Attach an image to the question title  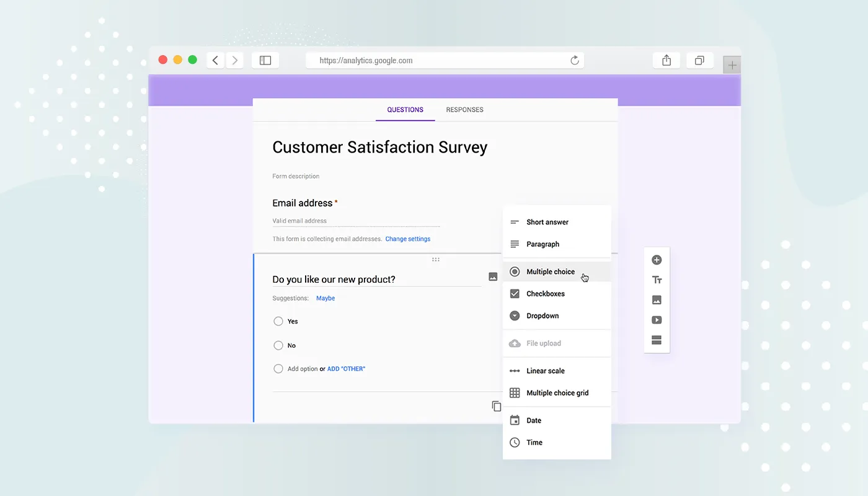click(493, 276)
